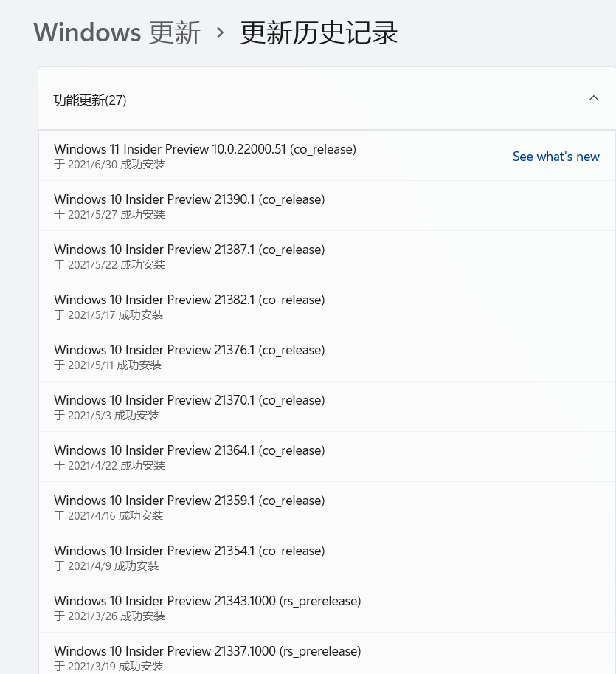616x674 pixels.
Task: Click the 于 2021/5/22 成功安装 status text
Action: [109, 265]
